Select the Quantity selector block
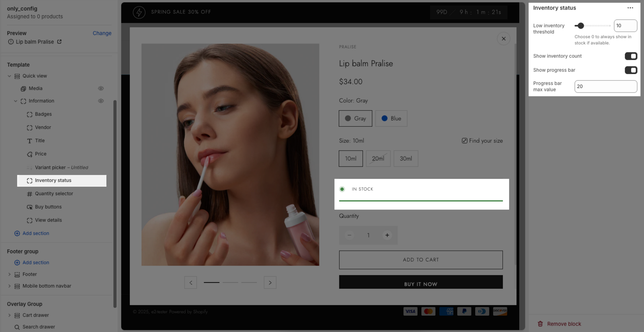Screen dimensions: 644x332 click(x=54, y=194)
